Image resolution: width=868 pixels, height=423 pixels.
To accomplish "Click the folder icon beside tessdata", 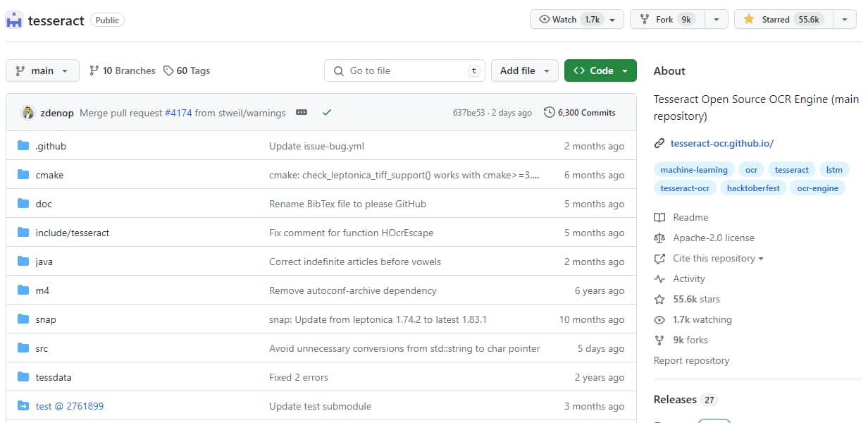I will coord(23,377).
